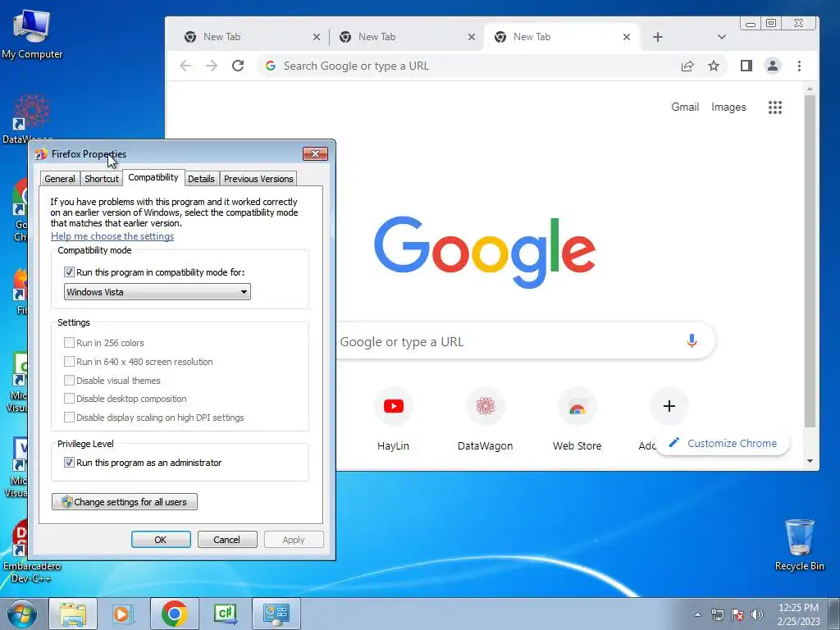Switch to Chrome in taskbar
The height and width of the screenshot is (630, 840).
click(174, 614)
